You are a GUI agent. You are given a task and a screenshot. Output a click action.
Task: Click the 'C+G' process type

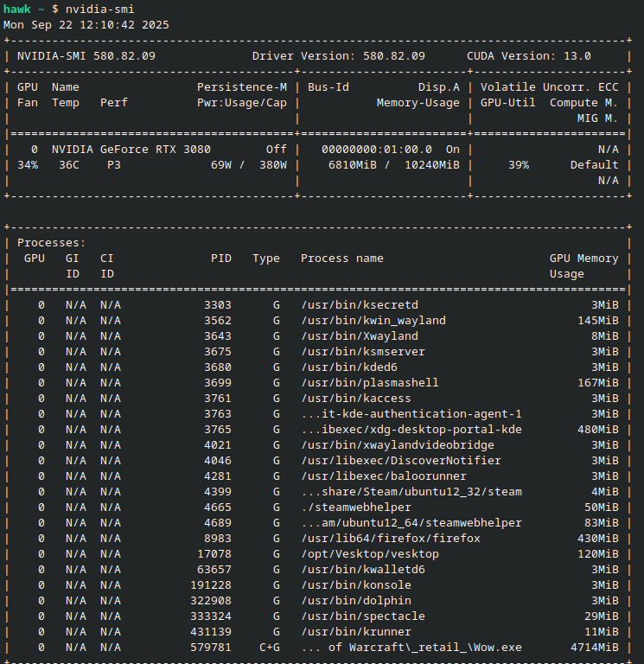click(x=270, y=648)
